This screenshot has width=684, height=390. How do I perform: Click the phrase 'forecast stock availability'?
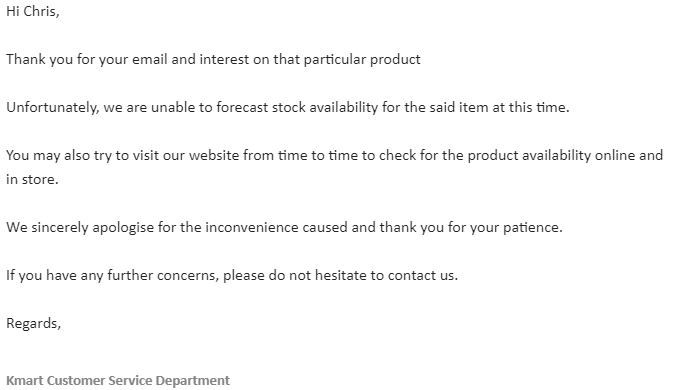(x=297, y=108)
